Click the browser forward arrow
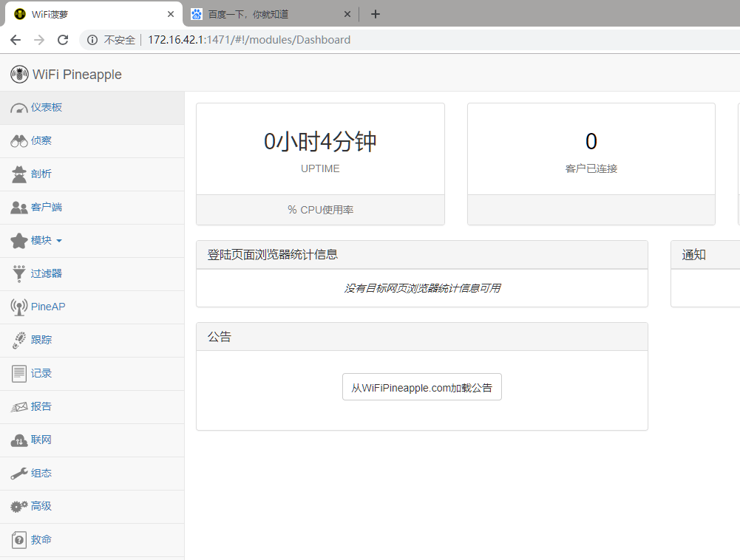Screen dimensions: 740x560 click(x=39, y=40)
